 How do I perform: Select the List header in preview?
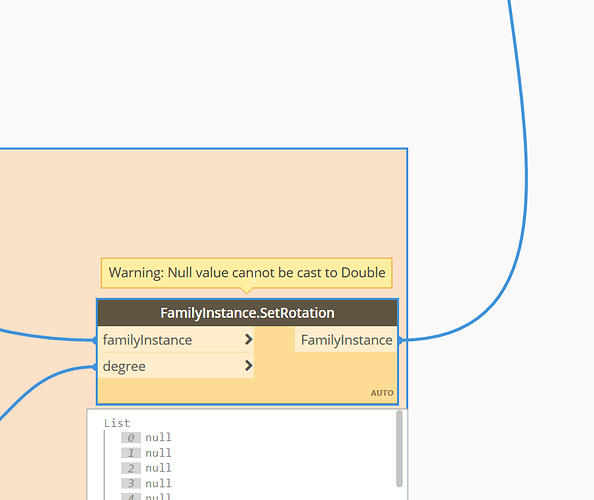tap(117, 423)
